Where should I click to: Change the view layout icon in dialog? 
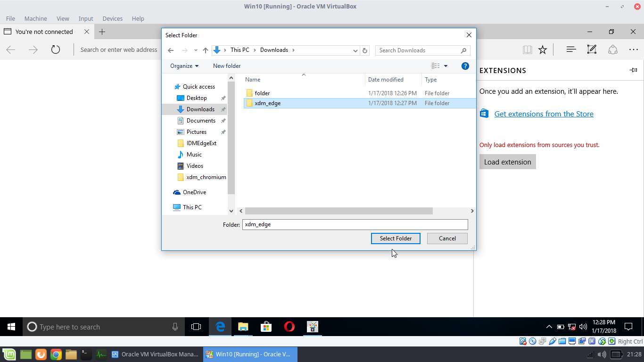tap(436, 66)
